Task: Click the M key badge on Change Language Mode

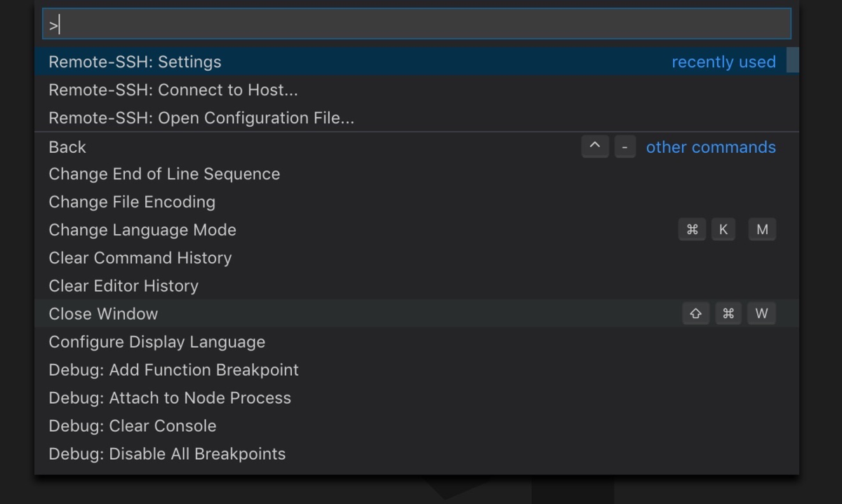Action: click(x=762, y=229)
